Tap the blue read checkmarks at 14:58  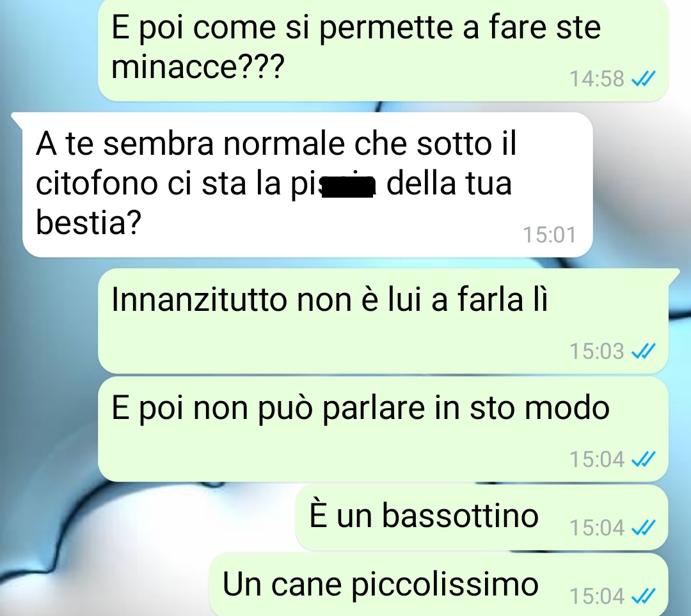tap(644, 79)
